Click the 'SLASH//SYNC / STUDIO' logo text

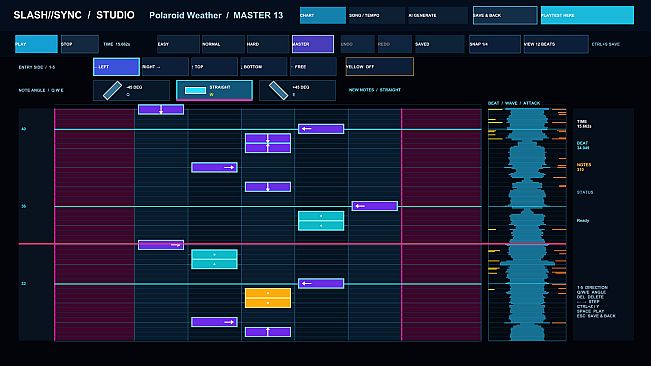pos(74,15)
